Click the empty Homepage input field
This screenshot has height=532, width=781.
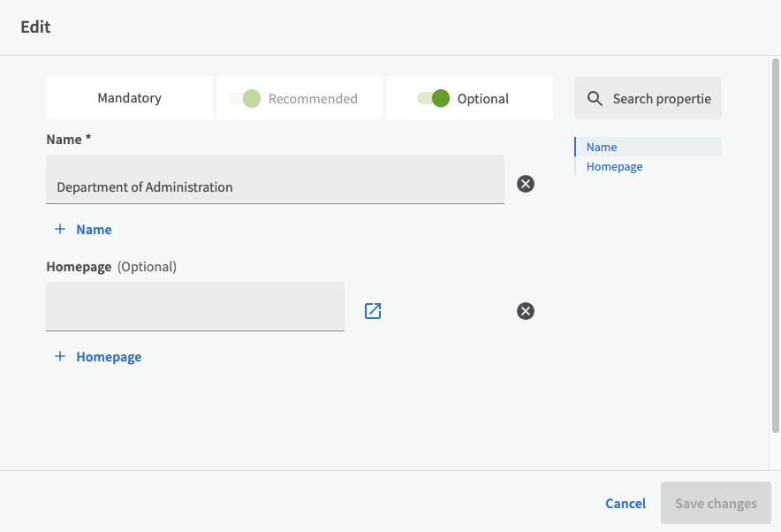194,307
